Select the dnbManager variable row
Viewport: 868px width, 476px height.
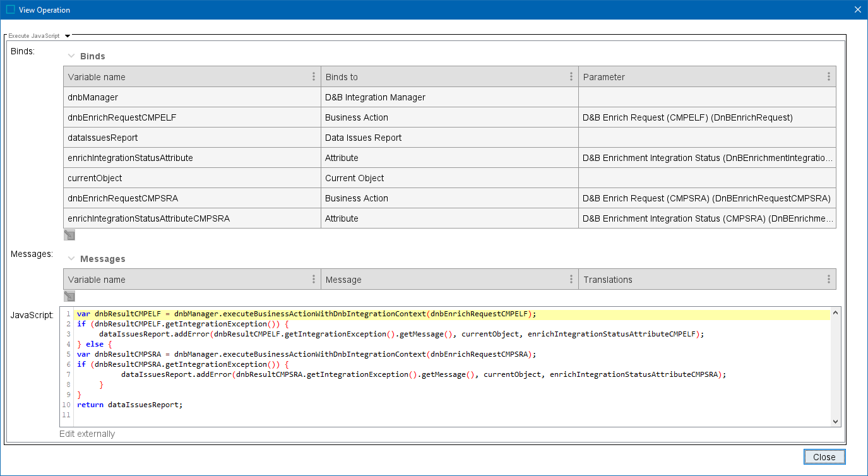click(449, 97)
